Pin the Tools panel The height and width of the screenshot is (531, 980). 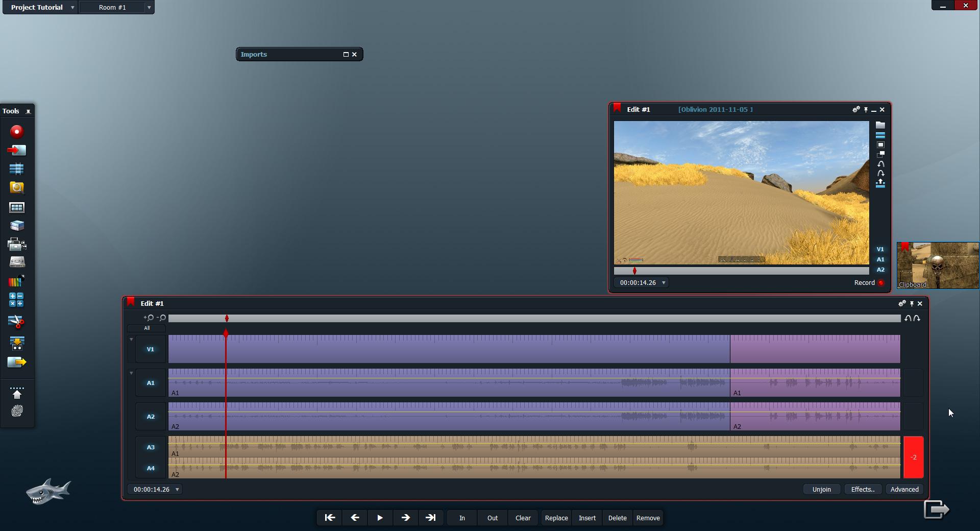click(x=29, y=111)
